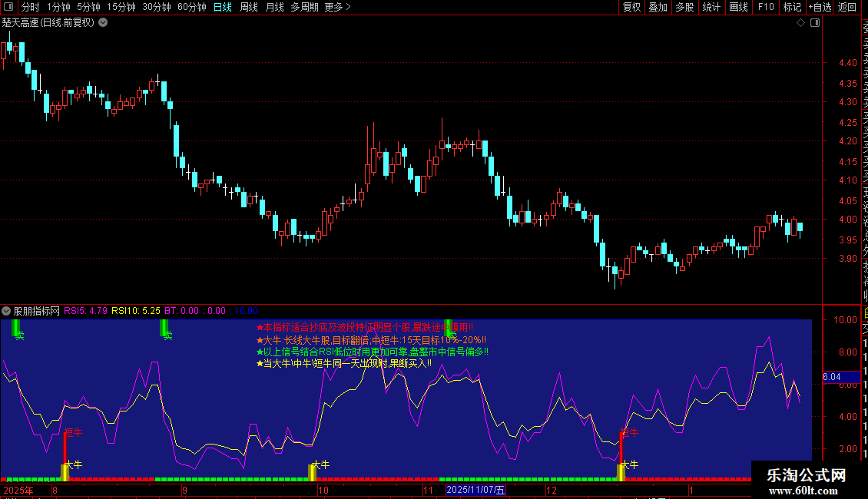Click the 6.04 highlighted value label
This screenshot has width=868, height=499.
(x=841, y=377)
